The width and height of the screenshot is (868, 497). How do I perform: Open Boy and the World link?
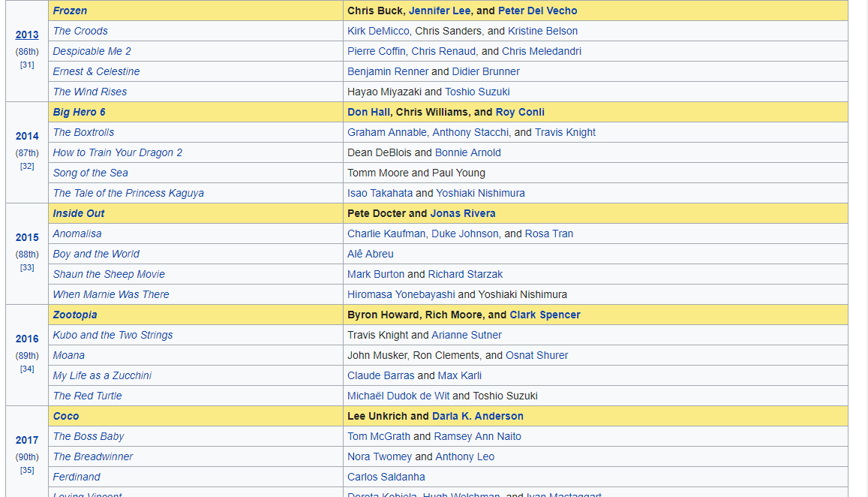point(96,254)
